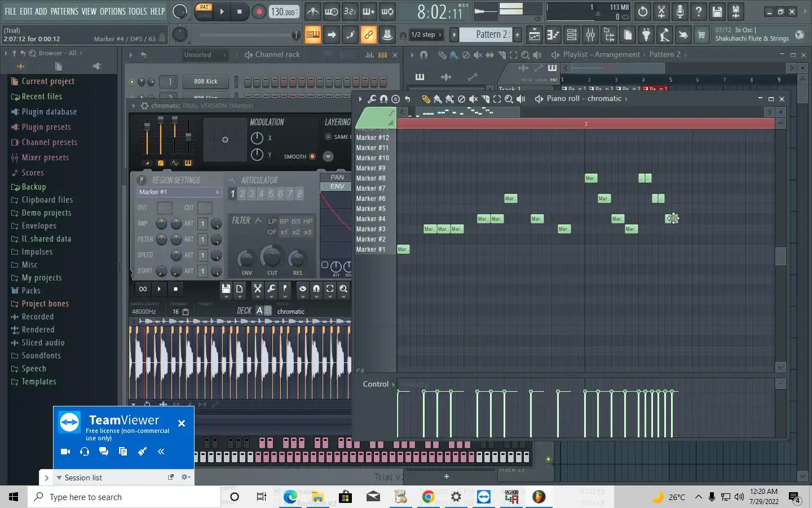Viewport: 812px width, 508px height.
Task: Click the stop button in top transport
Action: tap(240, 11)
